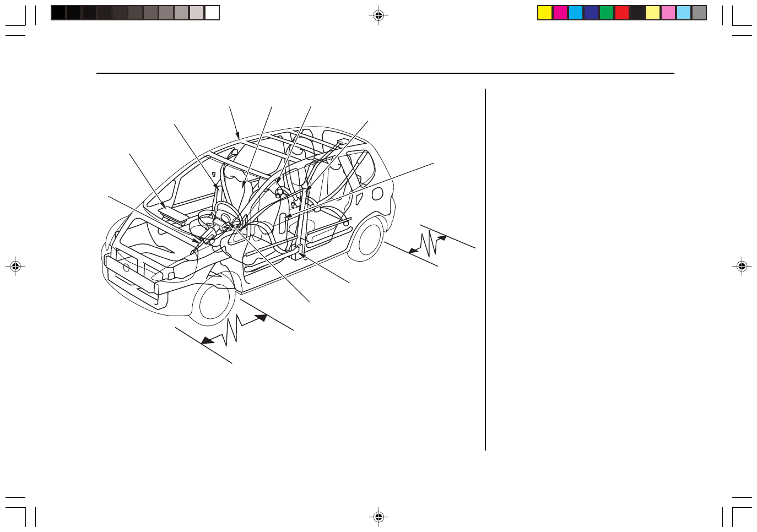
Task: Click the vertical divider line beside the diagram
Action: click(485, 270)
